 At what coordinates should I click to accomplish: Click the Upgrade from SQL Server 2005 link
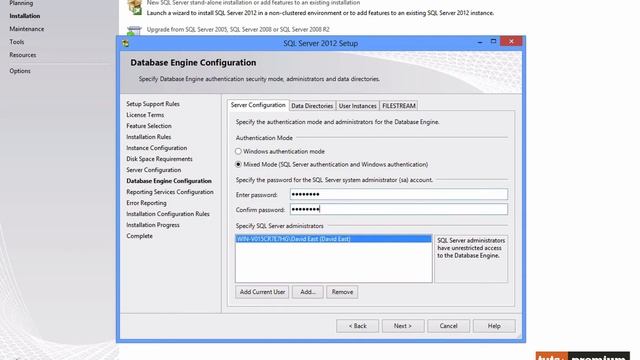coord(238,29)
